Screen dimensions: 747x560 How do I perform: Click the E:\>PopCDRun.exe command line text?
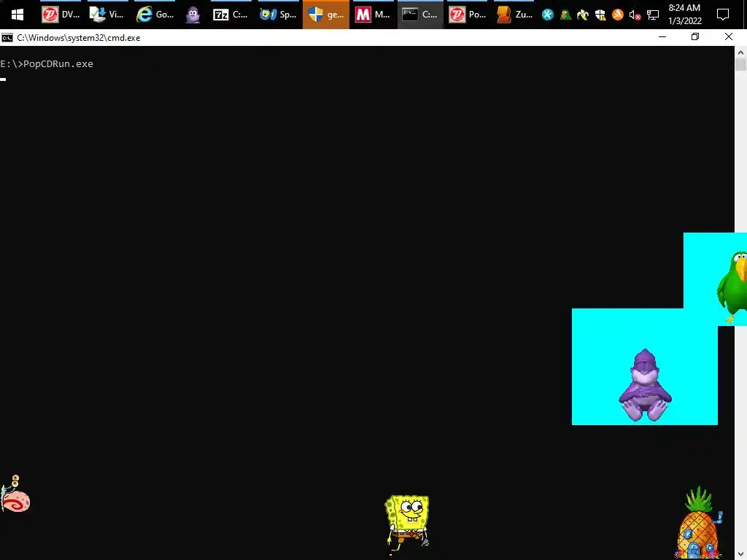pos(47,64)
